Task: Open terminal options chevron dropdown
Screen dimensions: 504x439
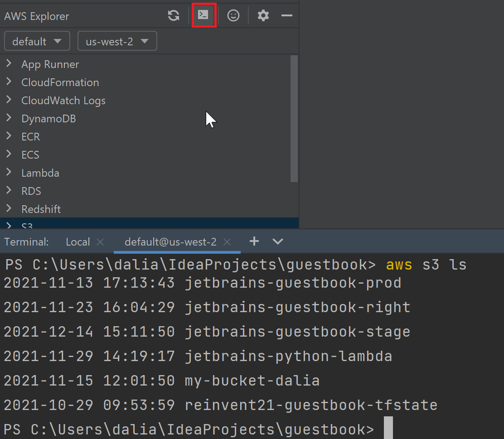Action: (278, 241)
